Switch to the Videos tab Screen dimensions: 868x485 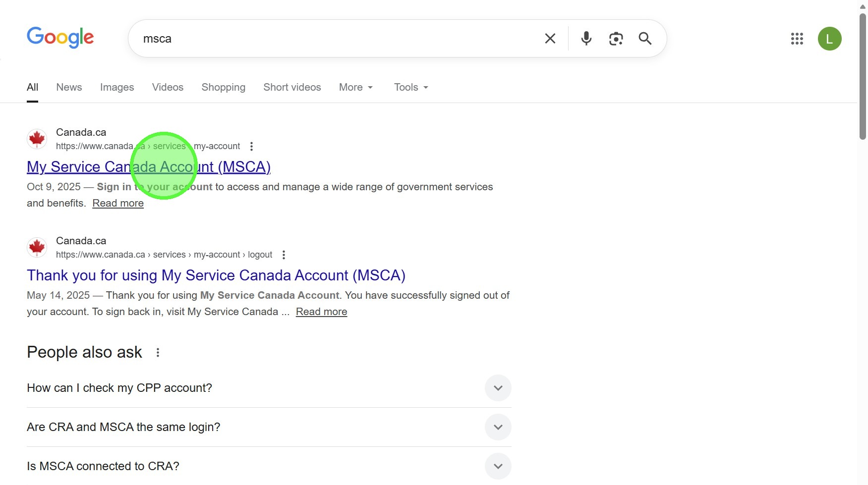[x=168, y=87]
